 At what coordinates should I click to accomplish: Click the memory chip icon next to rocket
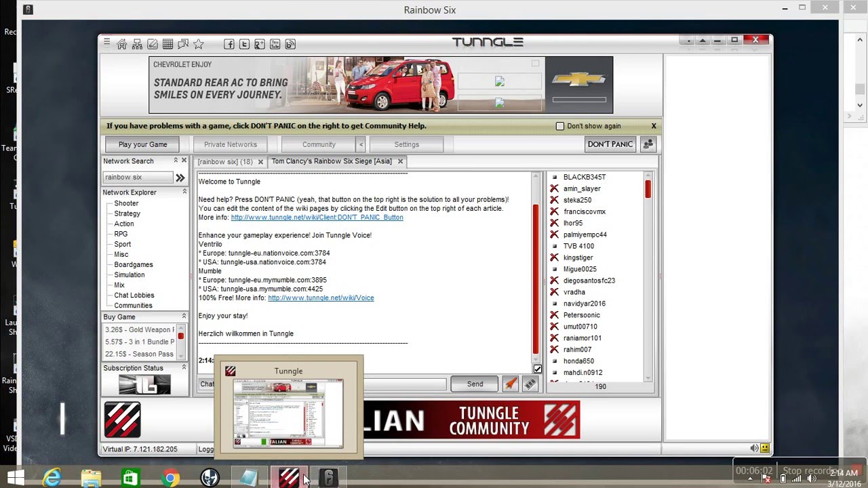(x=530, y=384)
